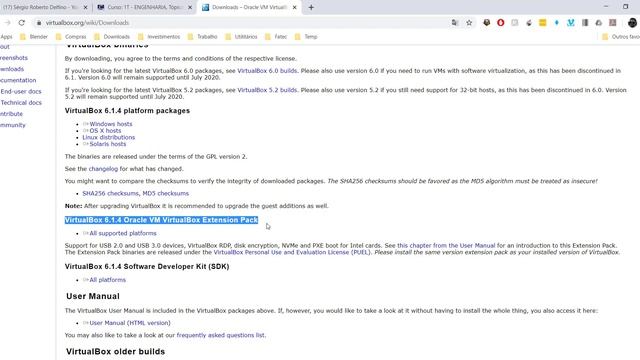Select the Downloads – Oracle VM VirtualBox tab

(249, 7)
